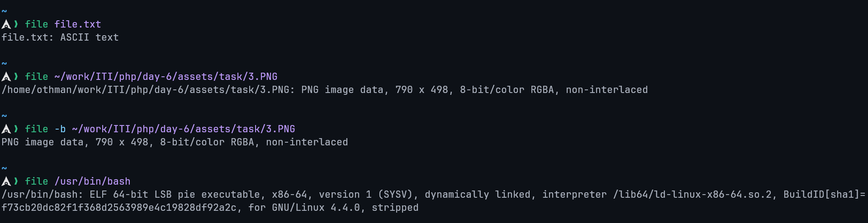Click the SHA1 hash starting with "f73cb20dc82f"
The width and height of the screenshot is (868, 223).
point(119,208)
